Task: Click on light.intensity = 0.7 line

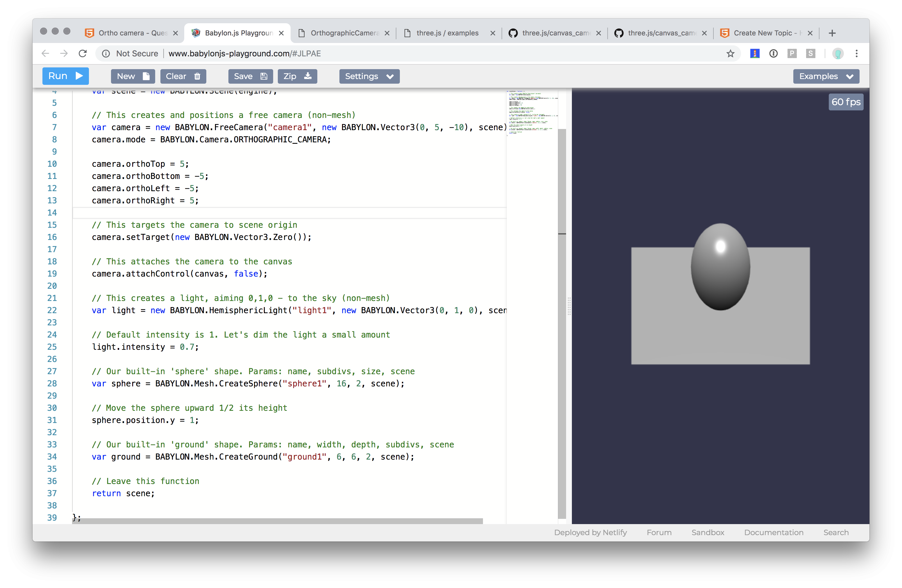Action: (145, 347)
